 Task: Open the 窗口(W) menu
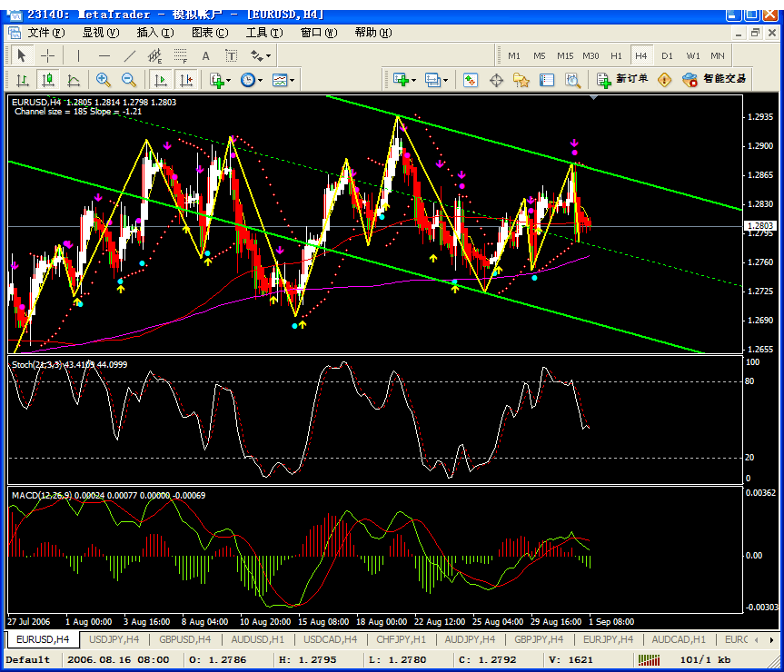[x=319, y=33]
